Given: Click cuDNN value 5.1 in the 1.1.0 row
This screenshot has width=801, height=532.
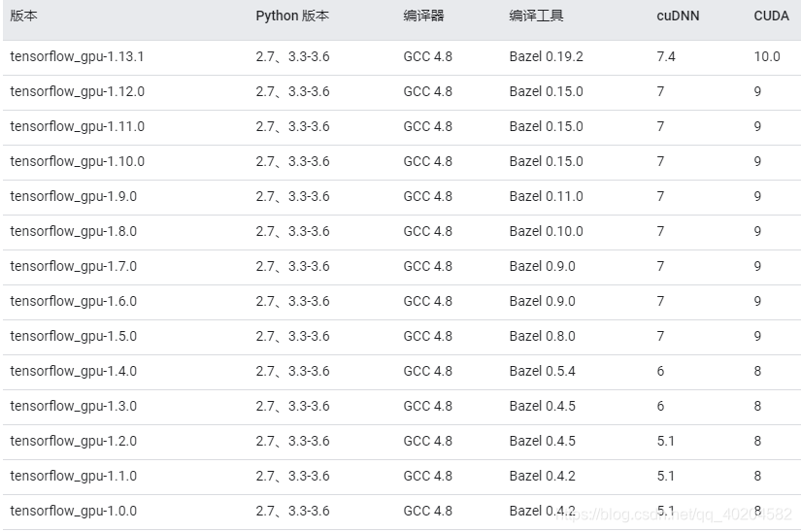Looking at the screenshot, I should pos(666,477).
